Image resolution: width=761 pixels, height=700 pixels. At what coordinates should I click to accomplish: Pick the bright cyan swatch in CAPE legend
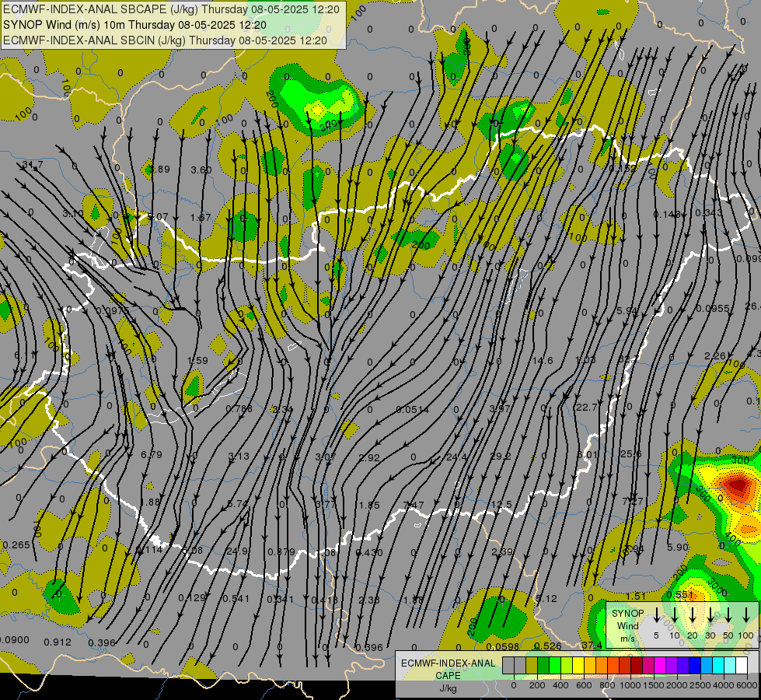pyautogui.click(x=718, y=666)
